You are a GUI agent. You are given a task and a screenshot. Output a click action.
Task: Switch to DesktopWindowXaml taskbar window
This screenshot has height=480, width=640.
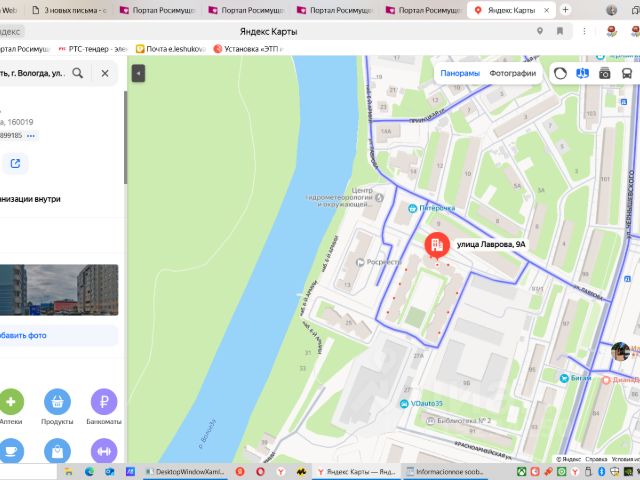(185, 472)
